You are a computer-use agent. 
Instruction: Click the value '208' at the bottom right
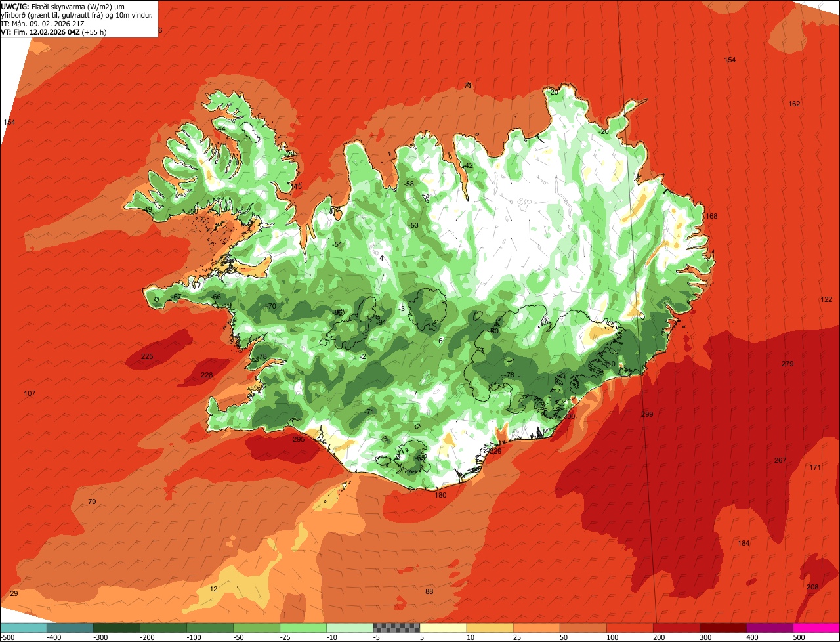[812, 587]
